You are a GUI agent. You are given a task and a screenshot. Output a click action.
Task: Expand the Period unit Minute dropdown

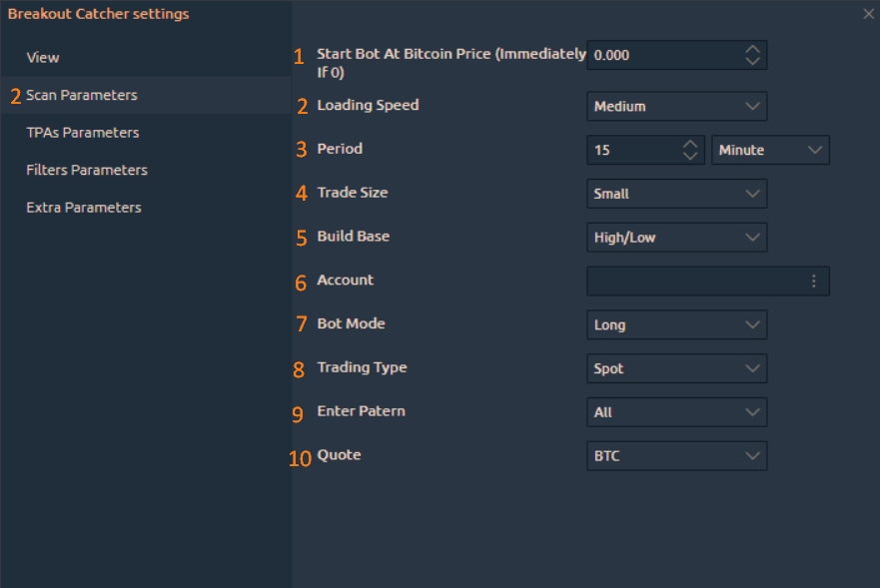770,150
